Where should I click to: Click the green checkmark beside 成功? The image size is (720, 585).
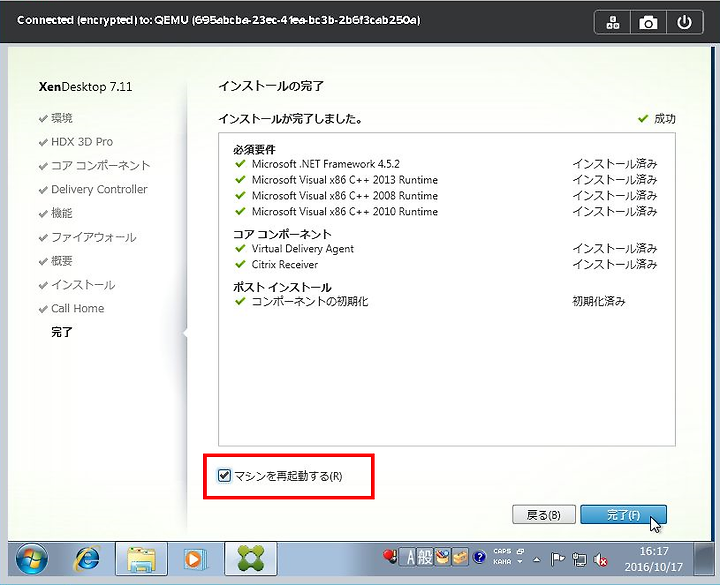[643, 118]
